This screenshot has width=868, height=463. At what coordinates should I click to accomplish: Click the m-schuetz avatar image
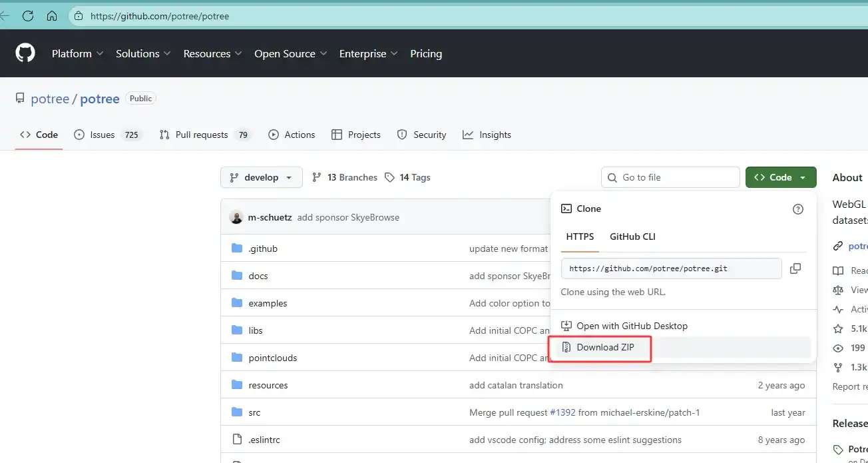236,217
